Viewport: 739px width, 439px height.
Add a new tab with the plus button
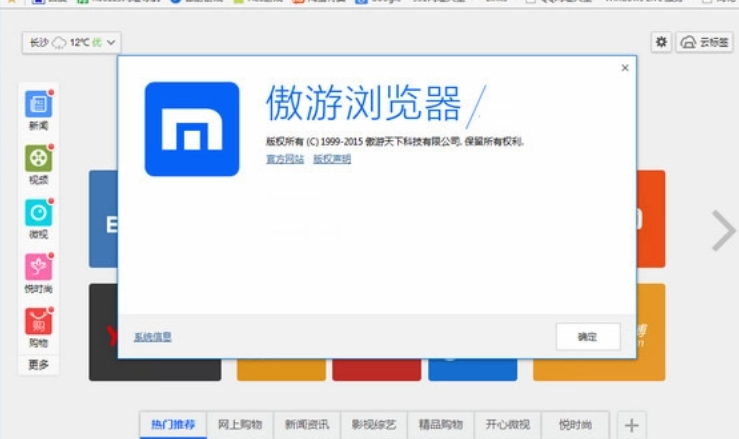tap(631, 425)
